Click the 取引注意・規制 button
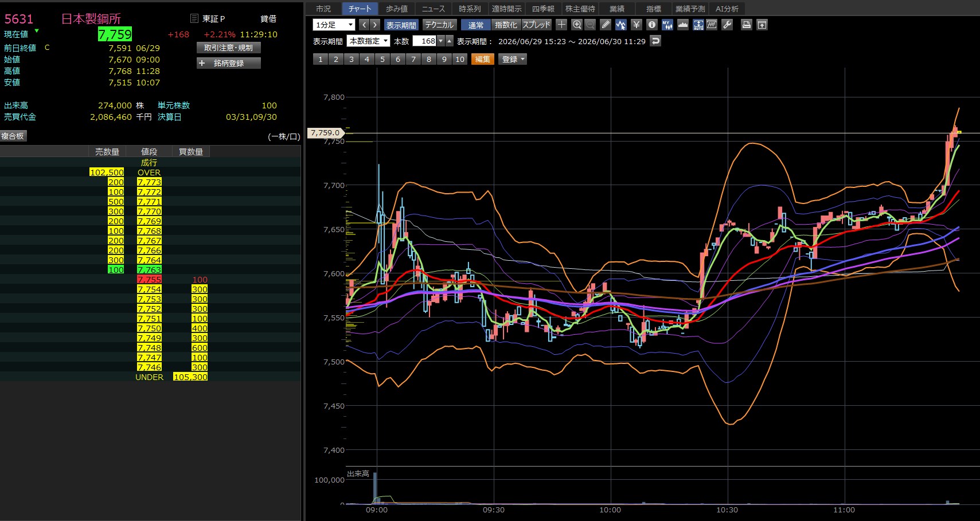980x521 pixels. [228, 48]
